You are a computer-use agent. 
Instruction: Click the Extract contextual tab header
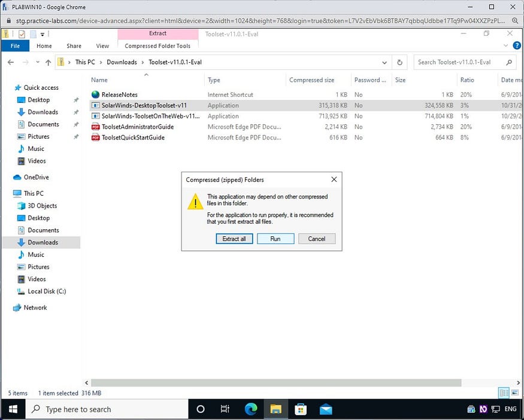[x=157, y=34]
